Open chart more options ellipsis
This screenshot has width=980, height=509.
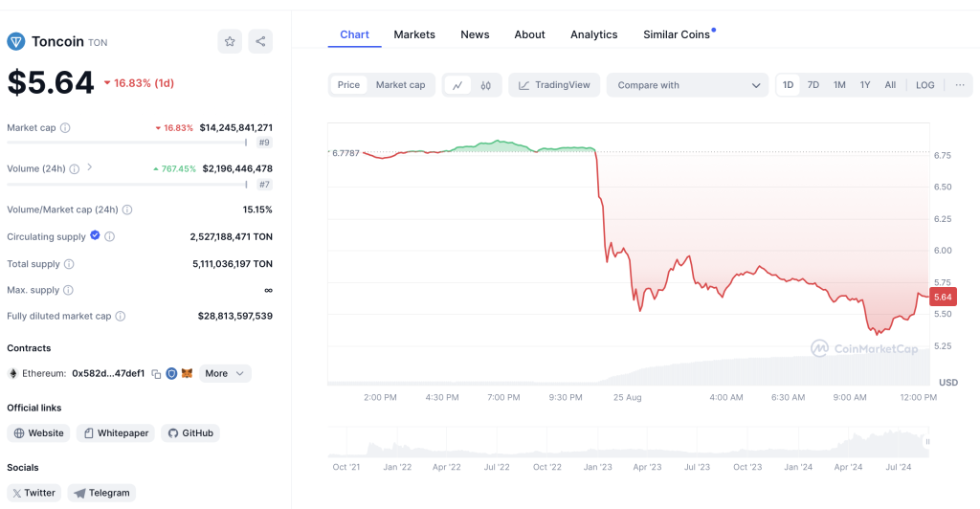click(960, 85)
